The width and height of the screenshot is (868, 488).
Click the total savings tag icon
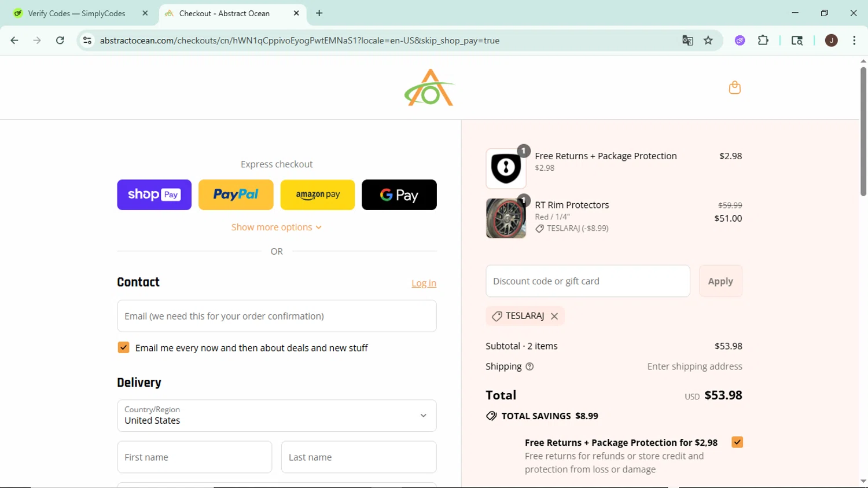coord(491,416)
